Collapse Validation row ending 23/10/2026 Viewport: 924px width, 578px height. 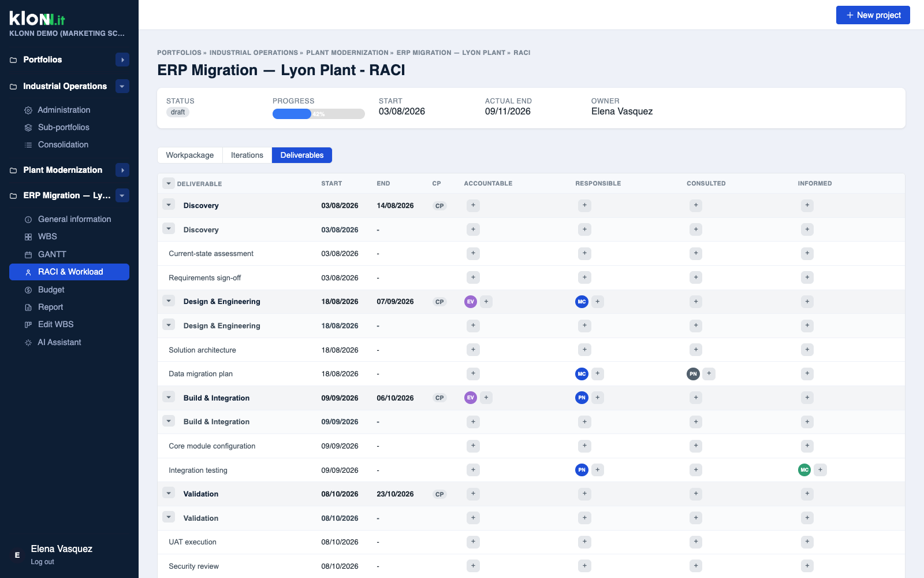point(169,493)
